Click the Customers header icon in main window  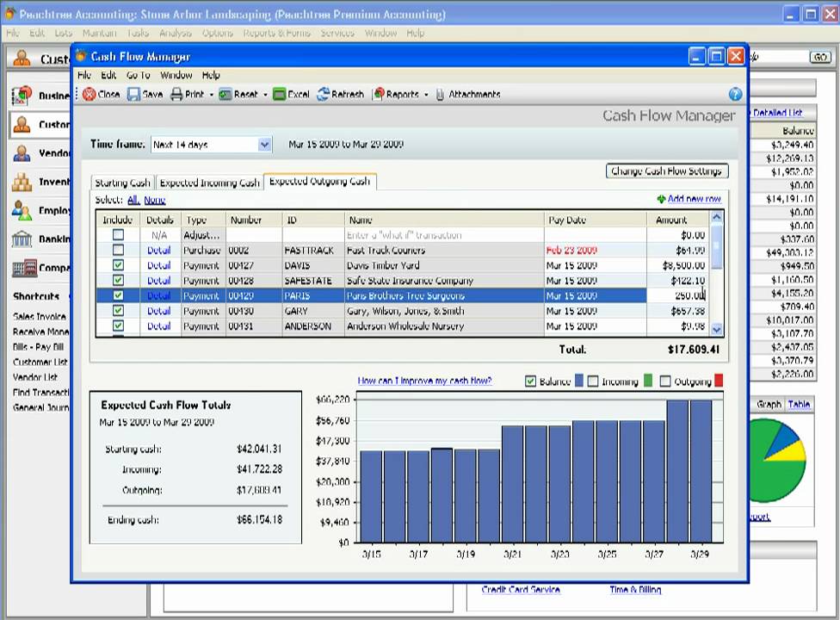click(22, 58)
